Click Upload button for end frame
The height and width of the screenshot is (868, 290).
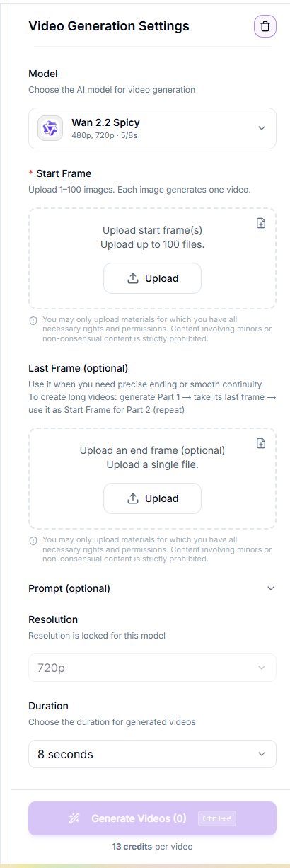click(x=152, y=498)
